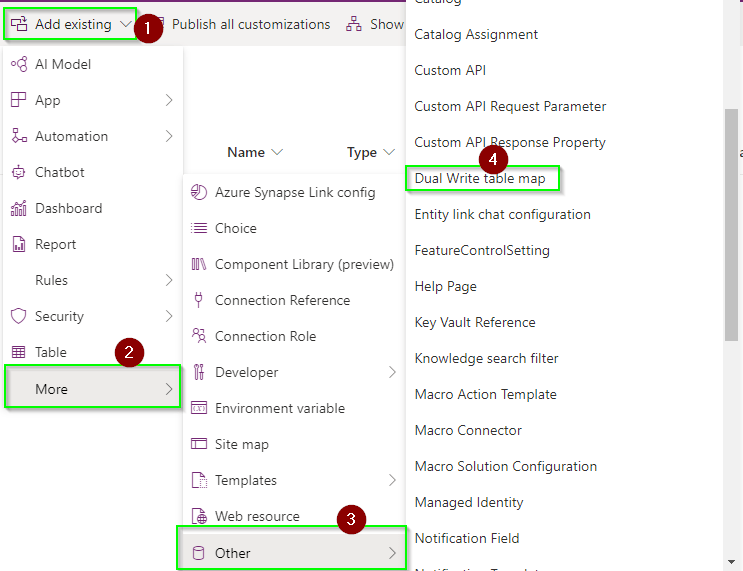Open the More menu item

coord(92,389)
